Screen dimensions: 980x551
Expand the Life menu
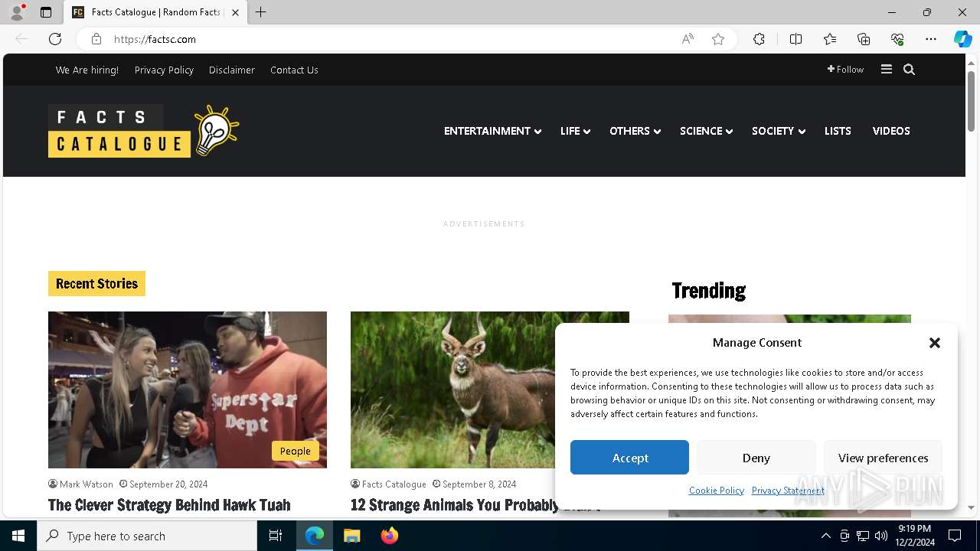tap(575, 131)
